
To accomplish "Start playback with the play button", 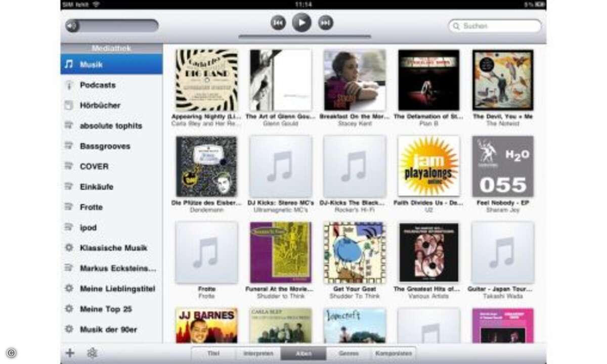I will pyautogui.click(x=301, y=23).
